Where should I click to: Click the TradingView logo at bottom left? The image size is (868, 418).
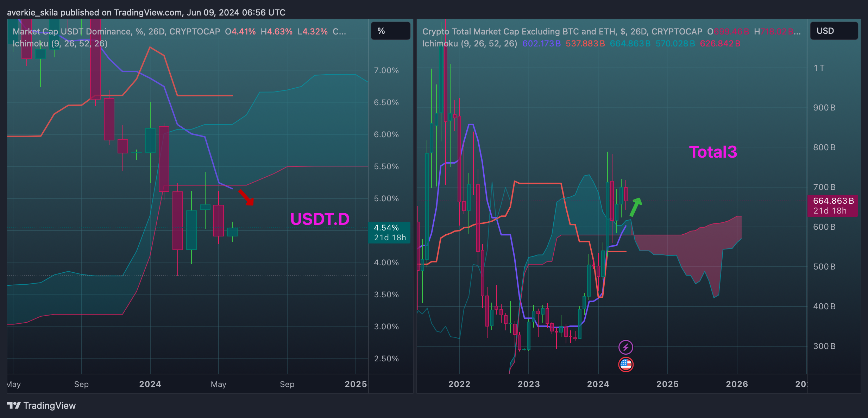(41, 406)
